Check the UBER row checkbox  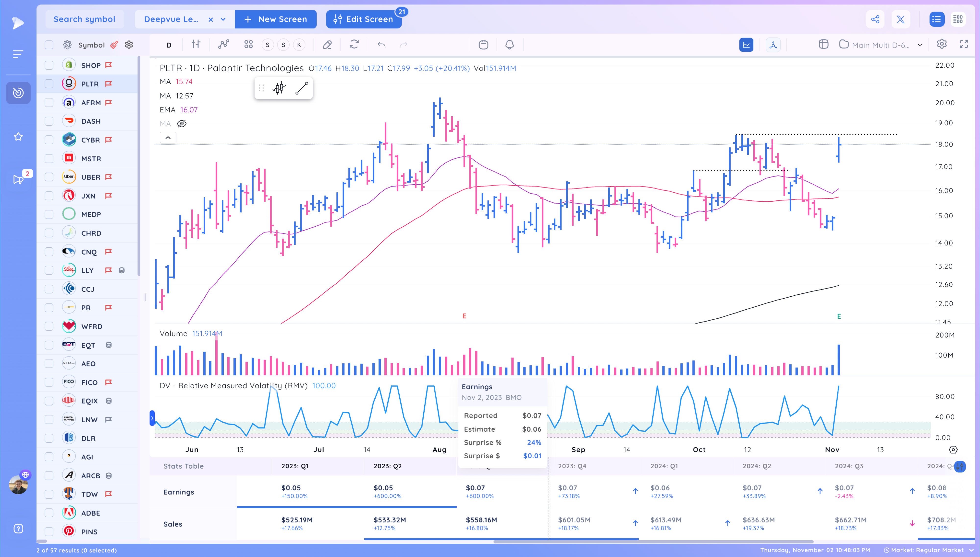click(49, 177)
